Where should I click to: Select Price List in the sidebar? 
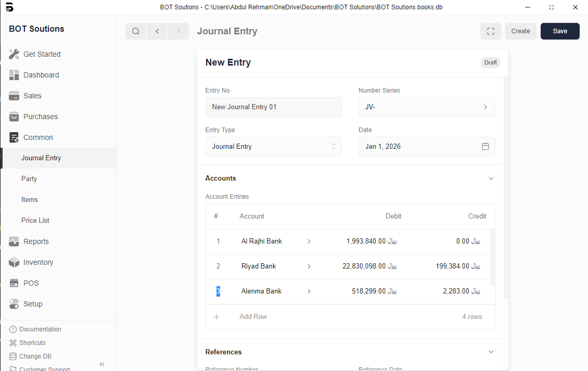tap(35, 221)
